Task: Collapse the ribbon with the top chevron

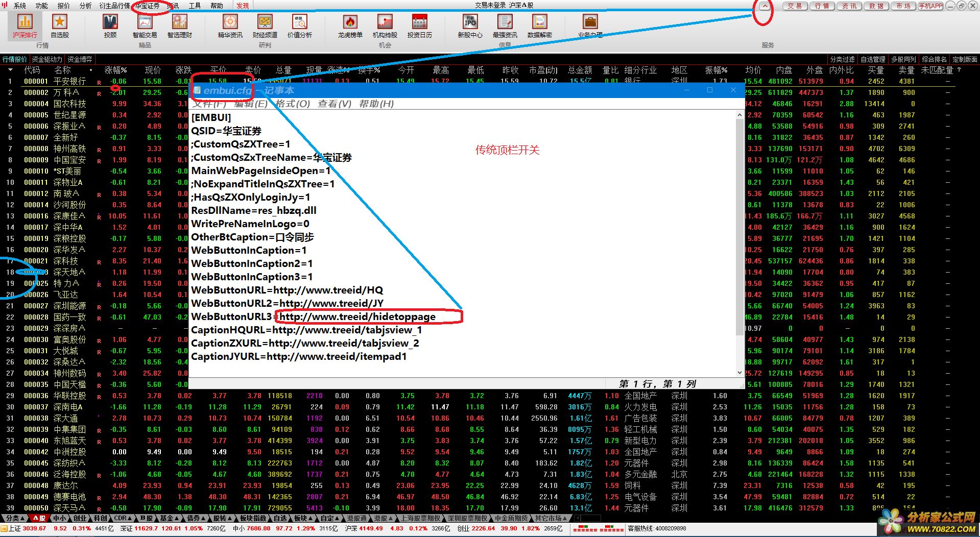Action: pyautogui.click(x=764, y=6)
